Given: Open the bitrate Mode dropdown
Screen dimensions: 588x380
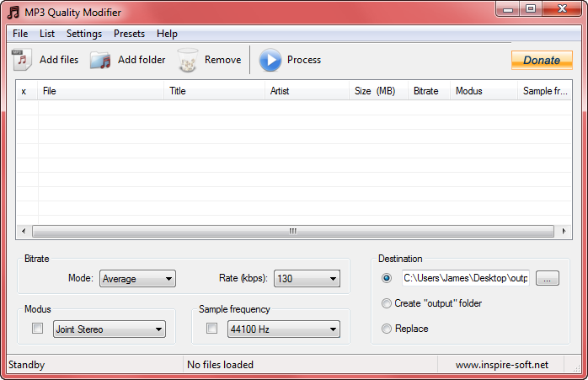Looking at the screenshot, I should [137, 279].
